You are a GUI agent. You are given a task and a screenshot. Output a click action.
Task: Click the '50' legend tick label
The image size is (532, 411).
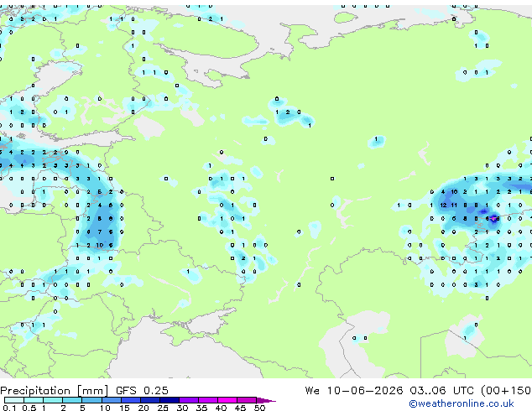pyautogui.click(x=259, y=408)
